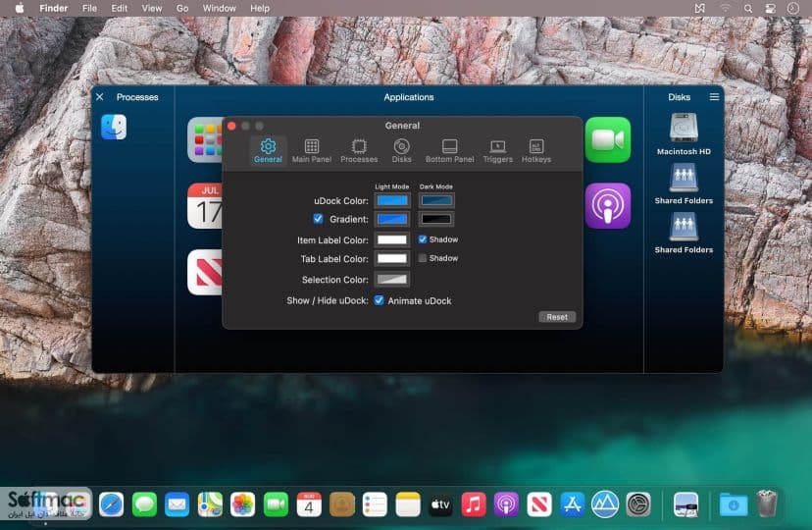The width and height of the screenshot is (812, 530).
Task: Toggle the Animate uDock checkbox
Action: click(x=380, y=300)
